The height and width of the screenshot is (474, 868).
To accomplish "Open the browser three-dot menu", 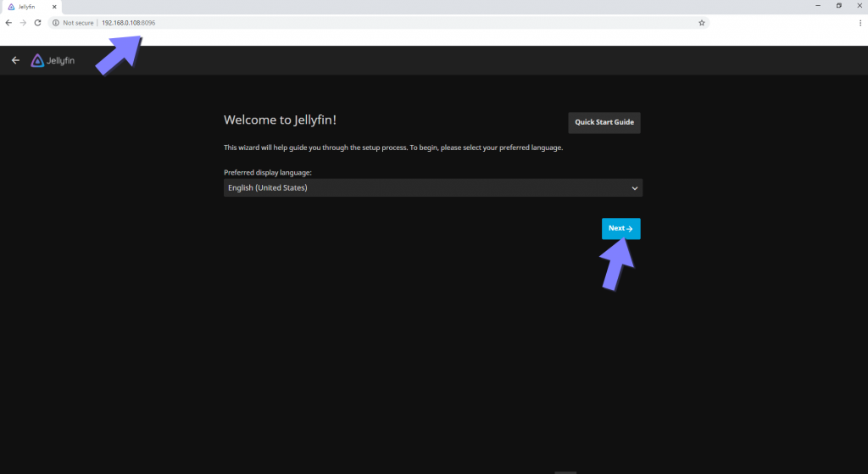I will [860, 23].
